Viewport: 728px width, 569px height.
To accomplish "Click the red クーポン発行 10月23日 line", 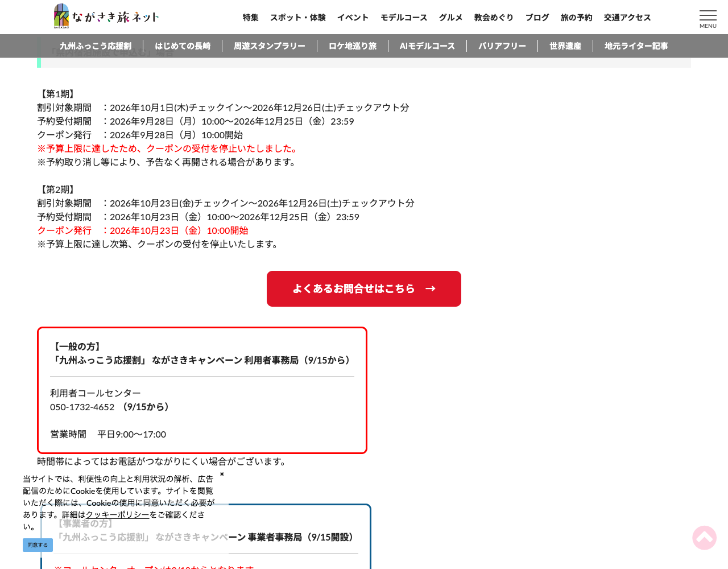I will point(143,230).
